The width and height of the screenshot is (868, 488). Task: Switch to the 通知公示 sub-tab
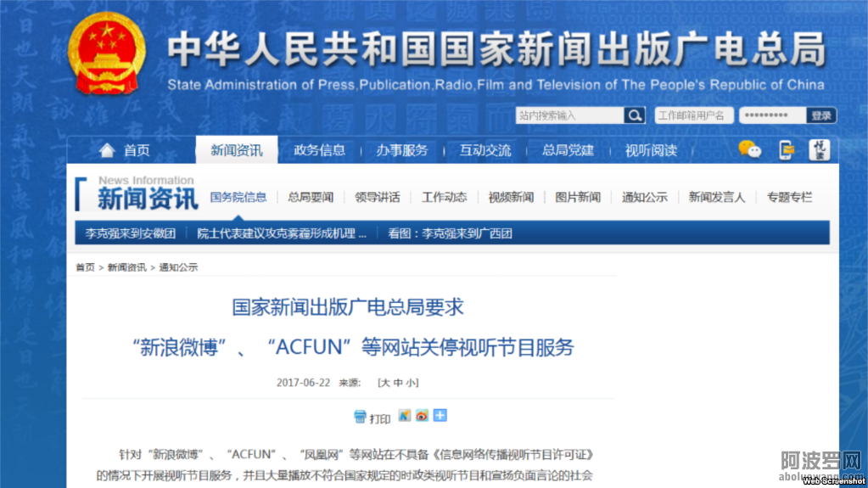(x=644, y=197)
